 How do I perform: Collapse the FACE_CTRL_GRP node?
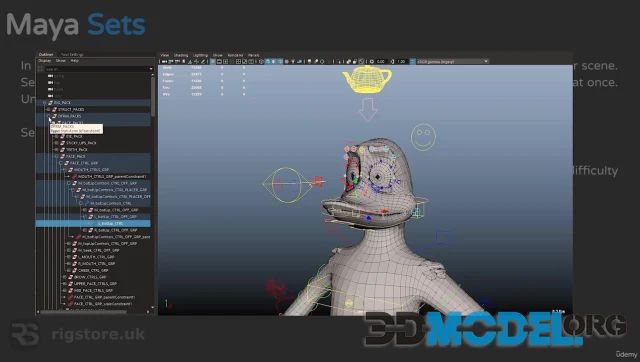click(60, 163)
